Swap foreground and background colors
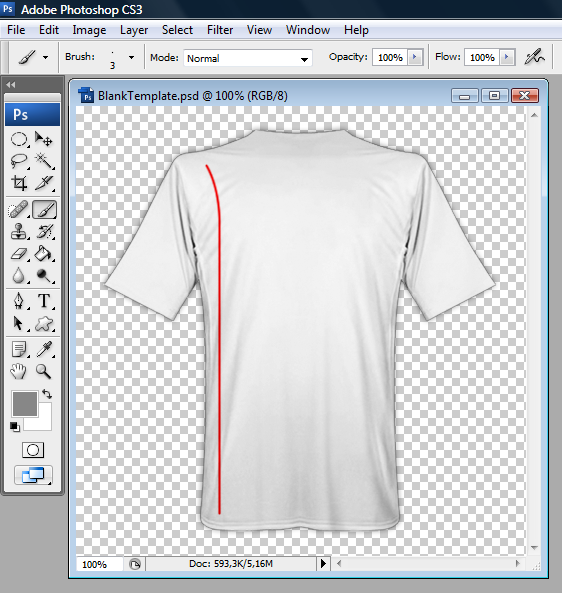This screenshot has height=593, width=562. [47, 394]
